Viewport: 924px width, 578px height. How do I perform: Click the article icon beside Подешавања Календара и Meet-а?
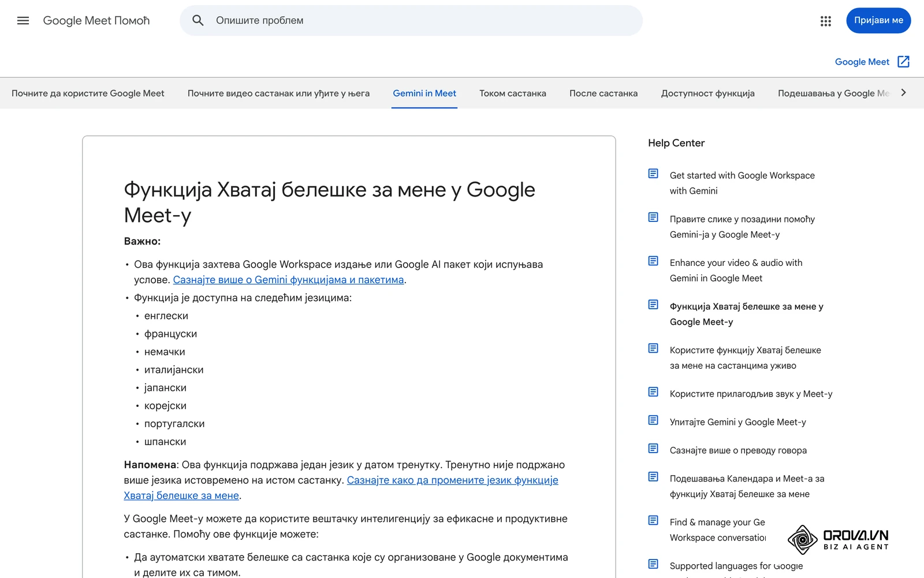click(653, 477)
